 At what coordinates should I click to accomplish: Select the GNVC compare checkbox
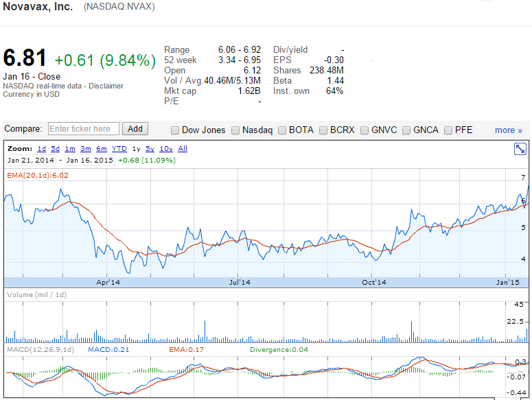(x=365, y=130)
